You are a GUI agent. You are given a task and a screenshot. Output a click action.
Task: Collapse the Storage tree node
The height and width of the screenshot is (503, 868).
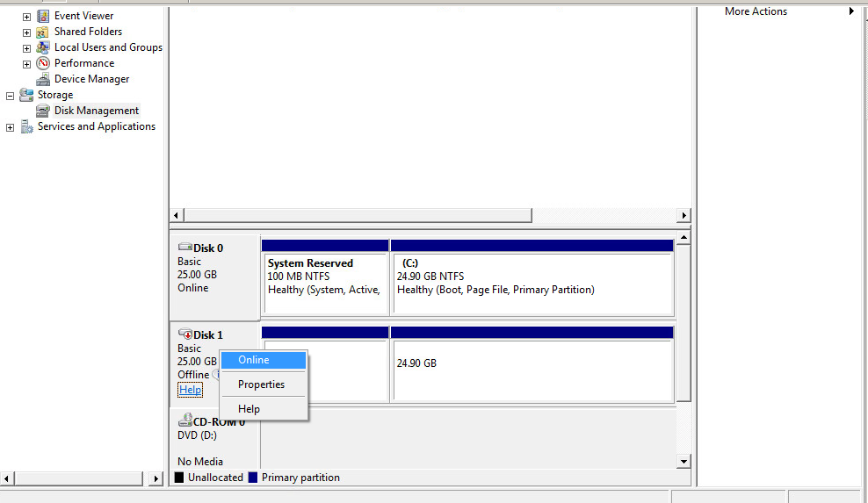(10, 95)
